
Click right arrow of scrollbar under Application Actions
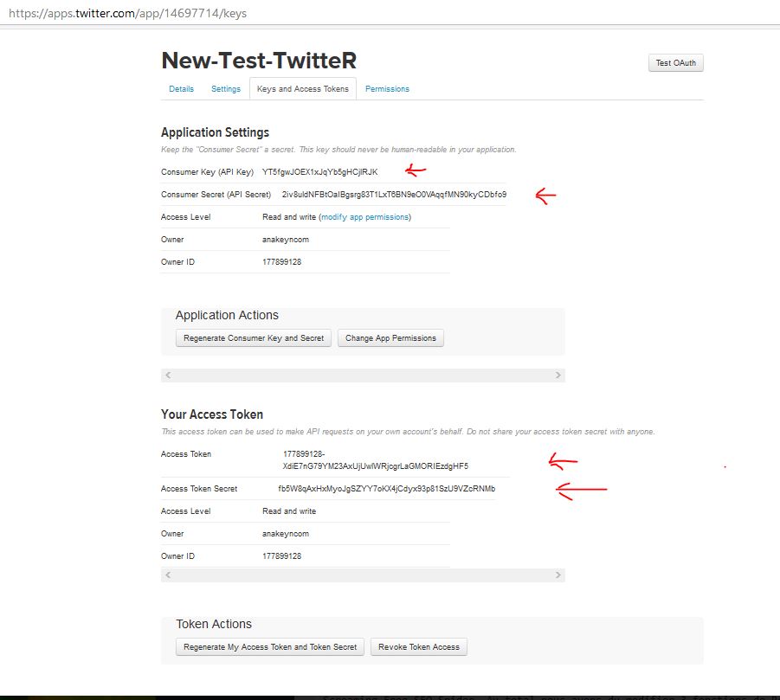pyautogui.click(x=558, y=375)
